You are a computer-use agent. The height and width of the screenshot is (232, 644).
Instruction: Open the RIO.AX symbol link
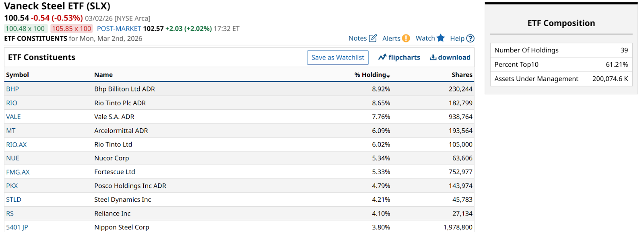(x=17, y=145)
